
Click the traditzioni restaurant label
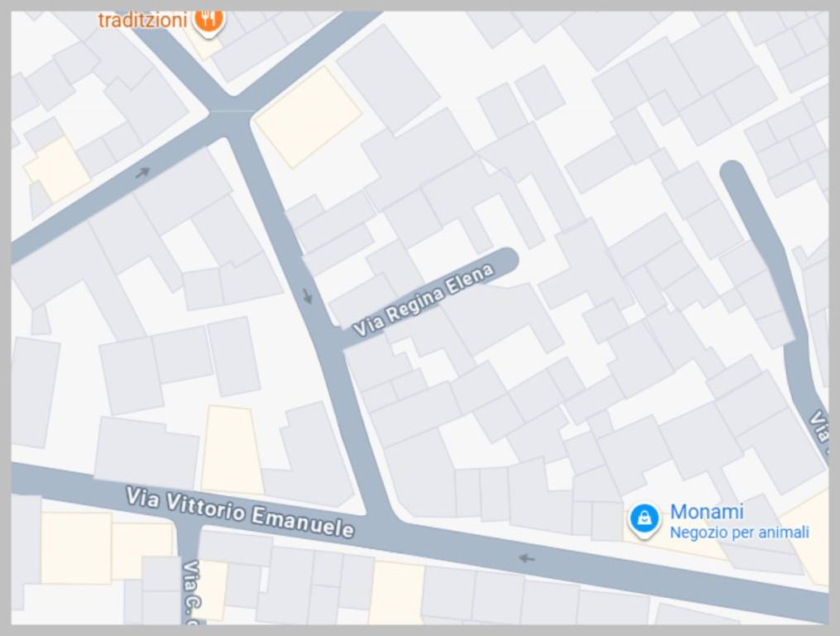coord(142,21)
